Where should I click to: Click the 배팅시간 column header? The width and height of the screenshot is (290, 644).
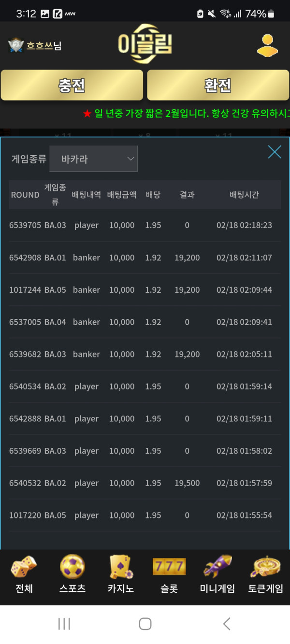tap(244, 195)
